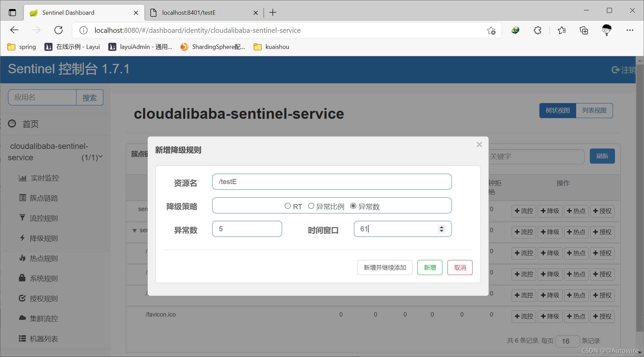Close the Sentinel Dashboard browser tab
This screenshot has width=644, height=357.
click(x=136, y=13)
